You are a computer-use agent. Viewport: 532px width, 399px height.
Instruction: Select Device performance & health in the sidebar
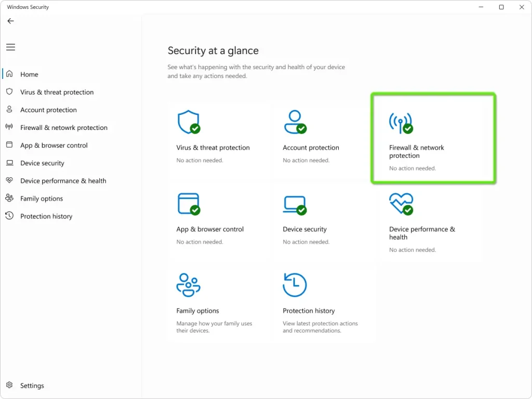63,180
